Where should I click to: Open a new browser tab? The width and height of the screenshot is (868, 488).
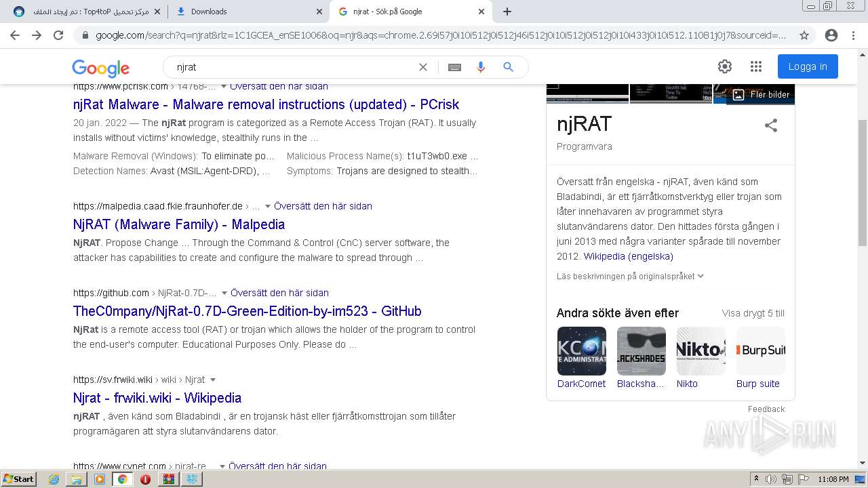point(507,12)
